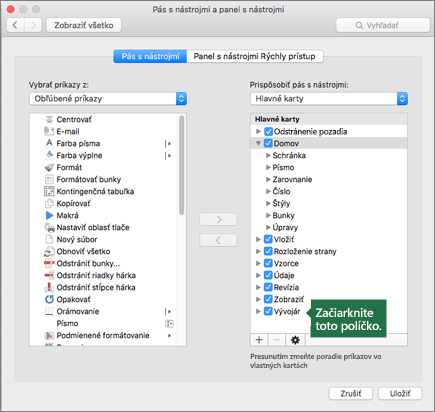
Task: Toggle the Zobraziť tab checkbox
Action: (268, 299)
